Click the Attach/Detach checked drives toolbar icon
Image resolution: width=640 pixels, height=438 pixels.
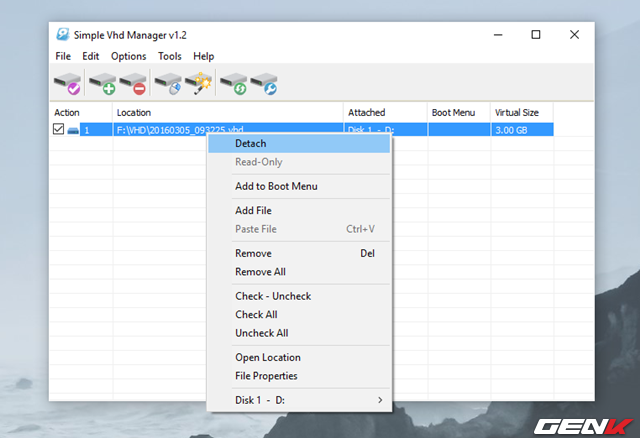68,83
